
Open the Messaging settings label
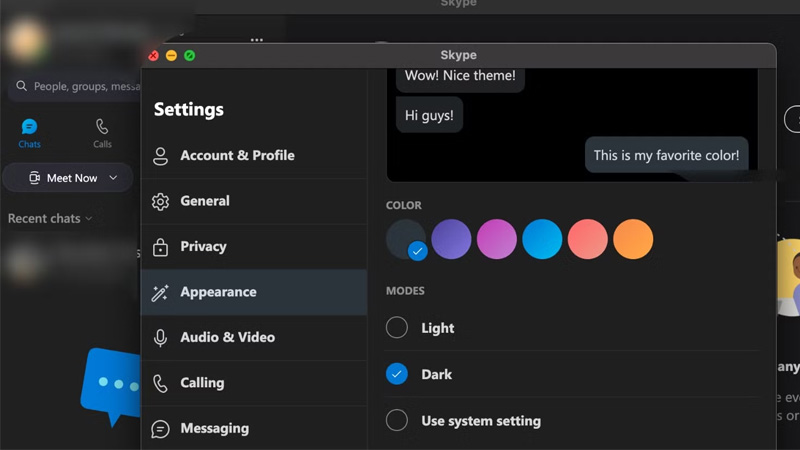(x=214, y=429)
